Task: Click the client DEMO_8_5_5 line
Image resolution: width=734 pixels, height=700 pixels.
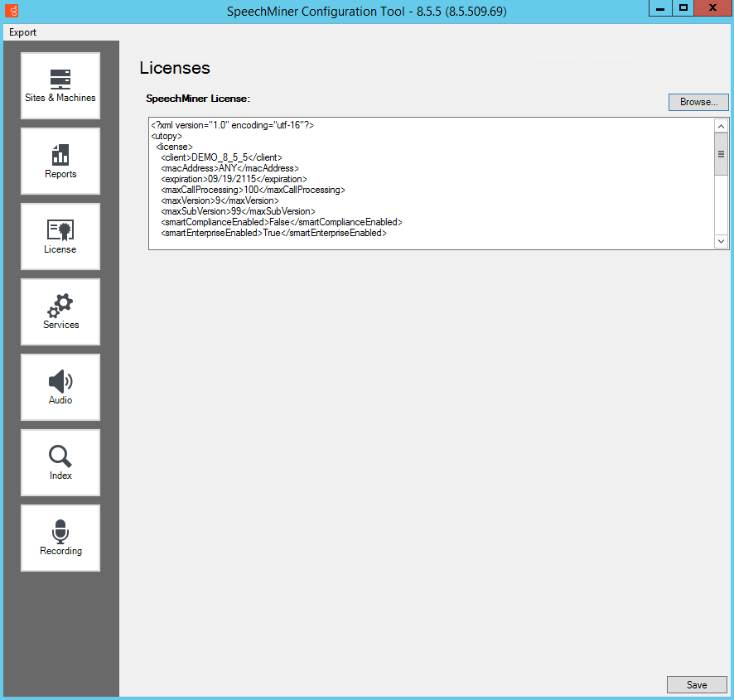Action: point(221,157)
